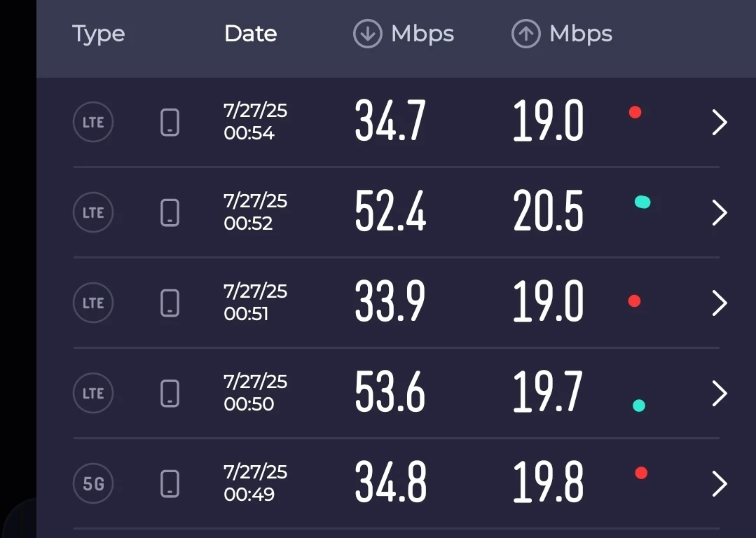Open the 33.9 download speed result
This screenshot has height=538, width=756.
tap(390, 303)
